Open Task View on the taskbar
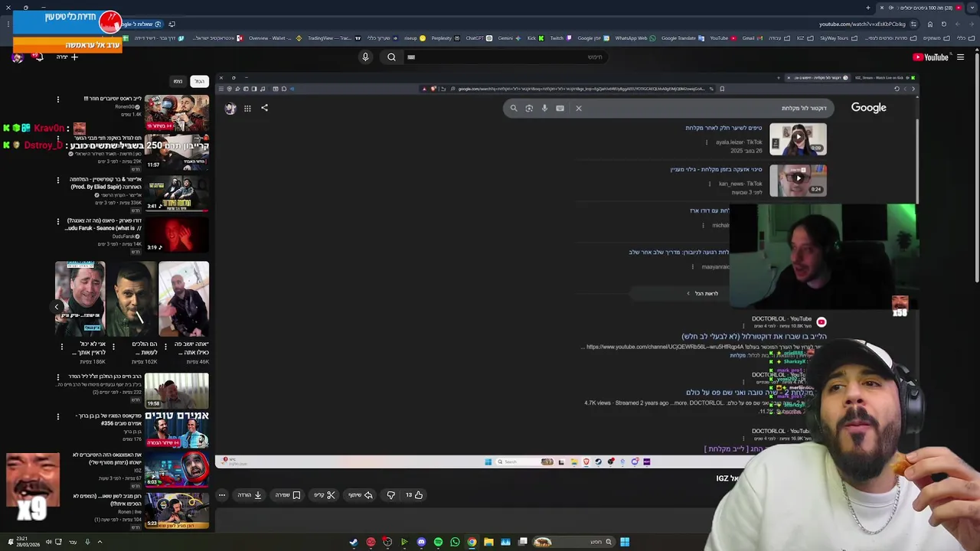 coord(523,542)
